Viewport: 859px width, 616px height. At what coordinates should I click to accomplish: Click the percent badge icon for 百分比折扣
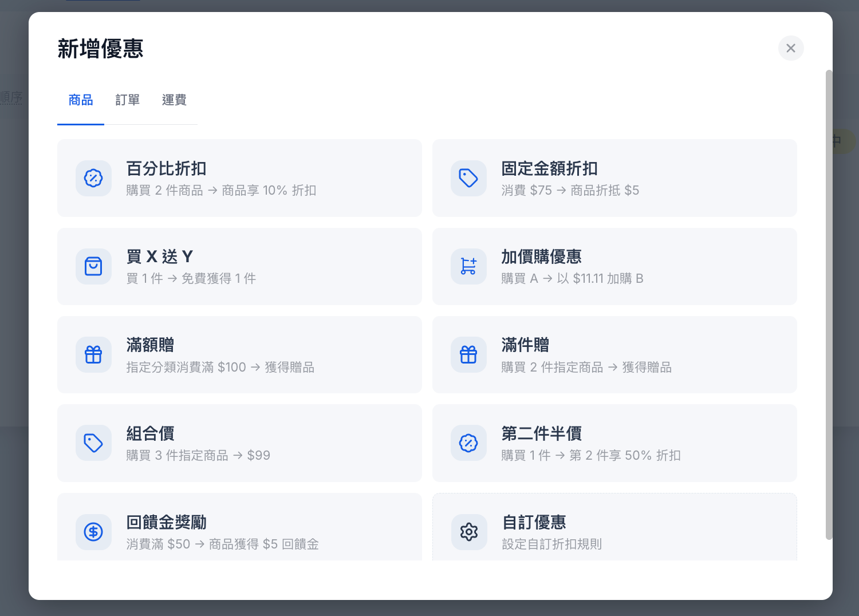coord(93,178)
